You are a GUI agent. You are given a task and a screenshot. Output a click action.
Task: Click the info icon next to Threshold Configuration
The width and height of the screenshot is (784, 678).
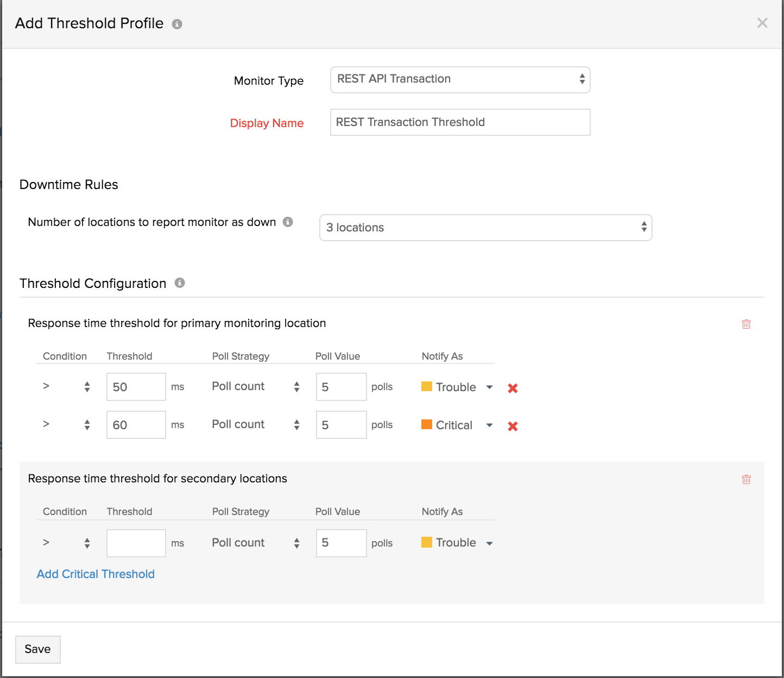180,282
